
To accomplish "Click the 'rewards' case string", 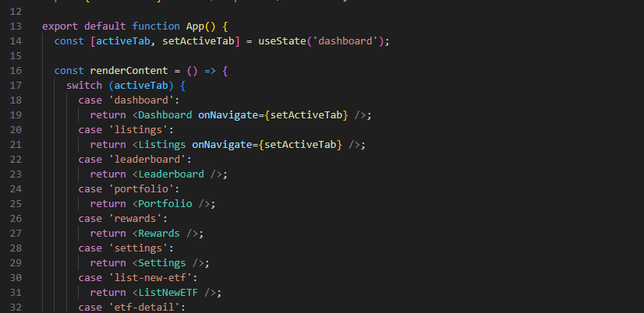I will tap(135, 218).
